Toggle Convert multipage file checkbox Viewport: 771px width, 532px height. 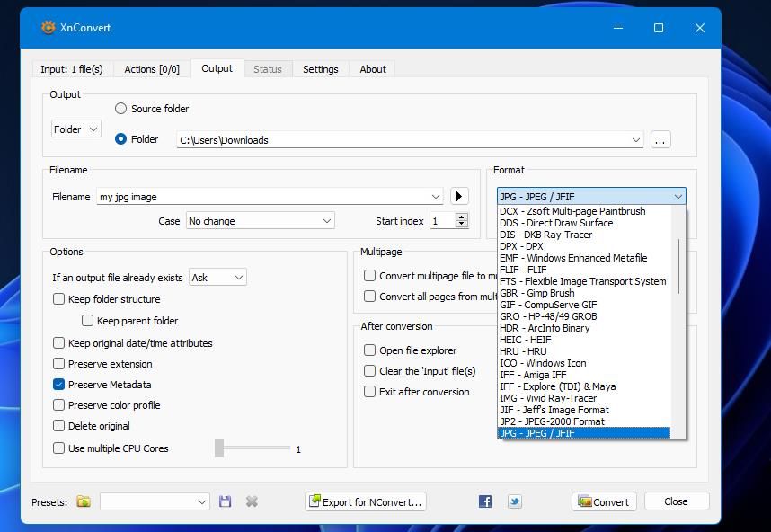369,275
